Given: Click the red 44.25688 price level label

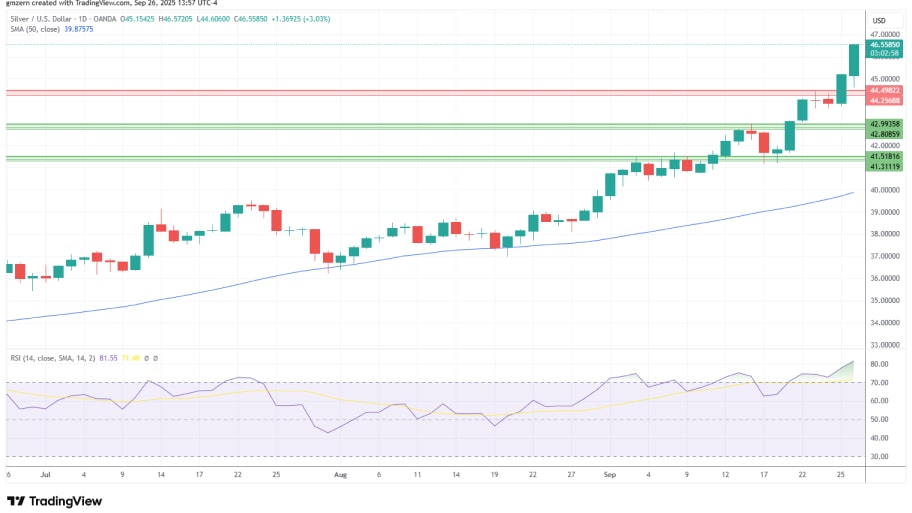Looking at the screenshot, I should tap(885, 100).
